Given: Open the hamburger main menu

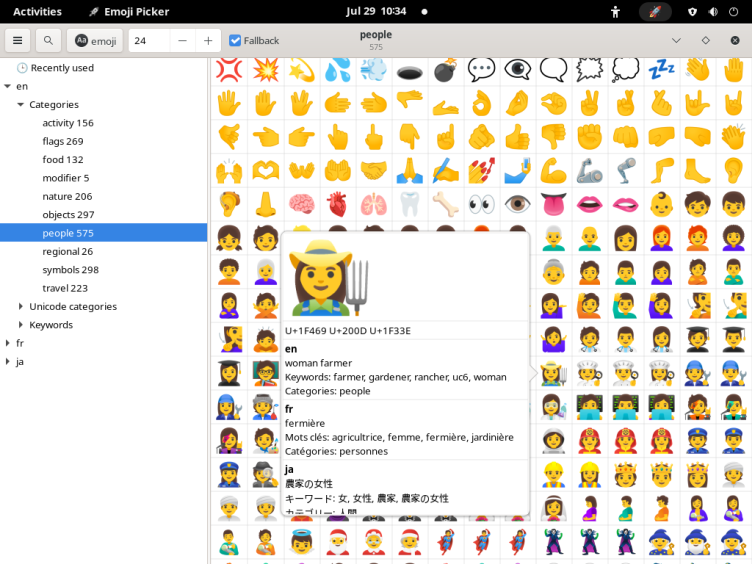Looking at the screenshot, I should coord(18,41).
